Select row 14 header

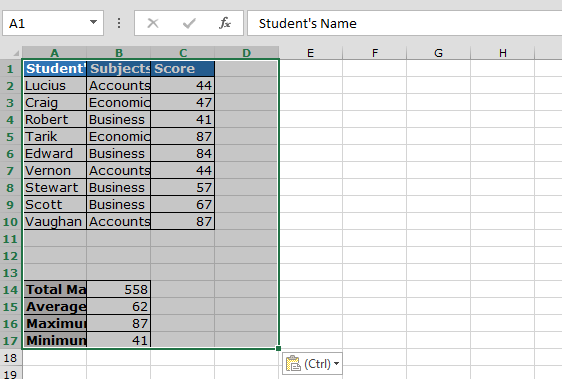(11, 290)
